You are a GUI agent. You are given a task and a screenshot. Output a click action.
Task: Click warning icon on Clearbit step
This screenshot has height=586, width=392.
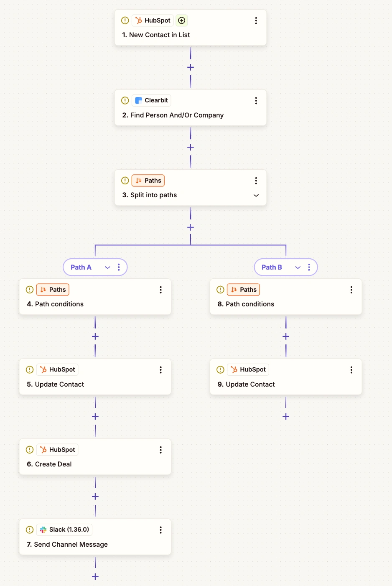(x=125, y=101)
